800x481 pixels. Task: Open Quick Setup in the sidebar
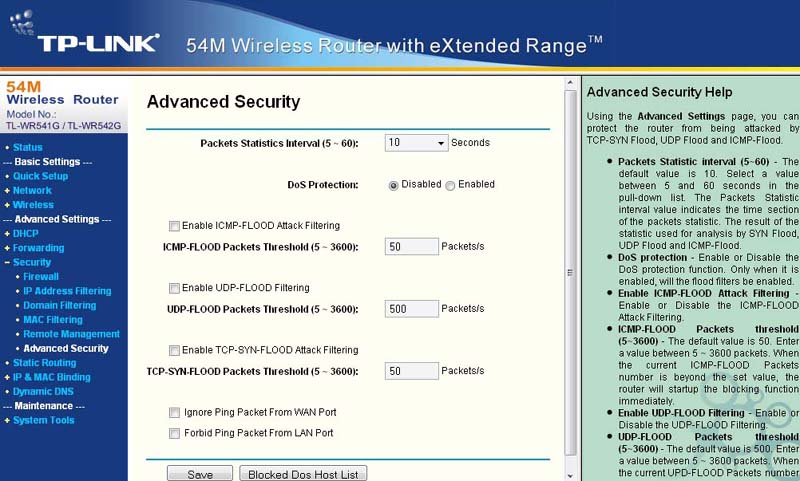[x=40, y=176]
